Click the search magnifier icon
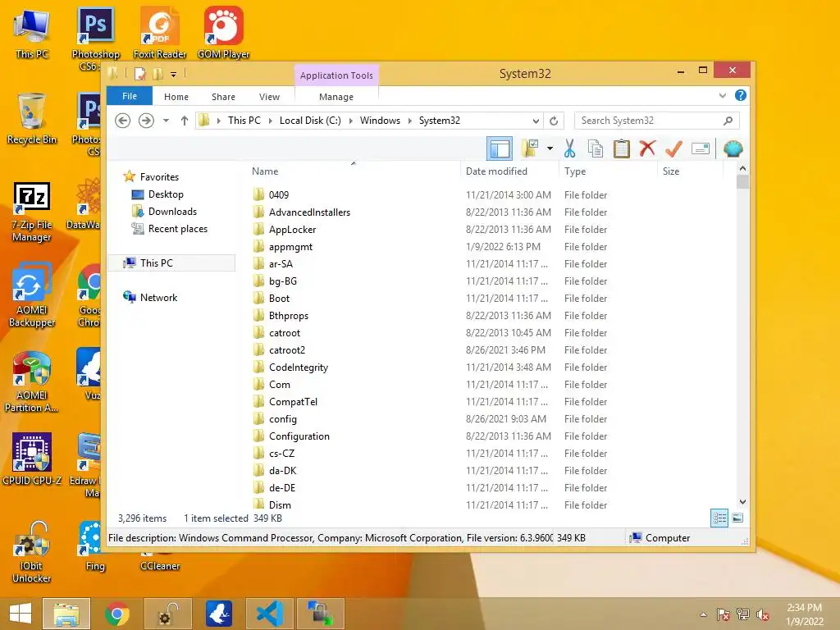 pyautogui.click(x=728, y=121)
